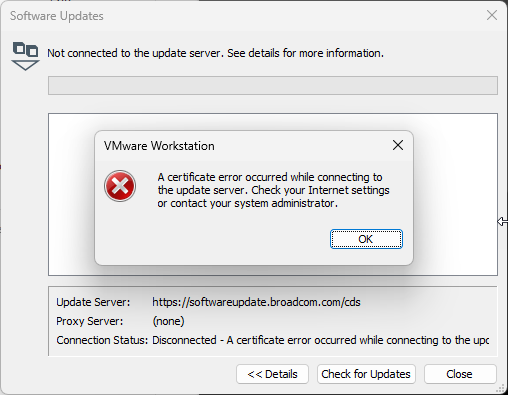Close the Software Updates window

point(492,15)
